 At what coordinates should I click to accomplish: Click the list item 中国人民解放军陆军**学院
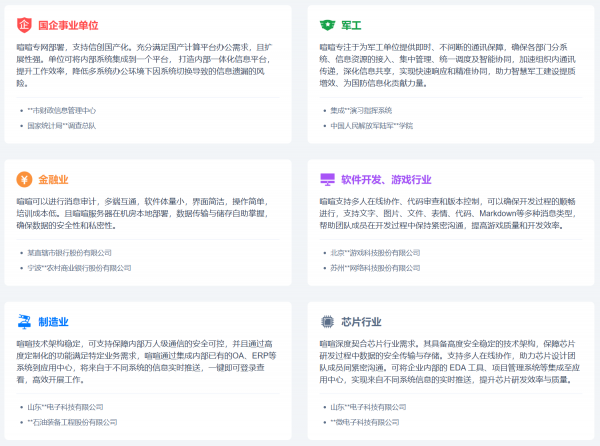[372, 126]
